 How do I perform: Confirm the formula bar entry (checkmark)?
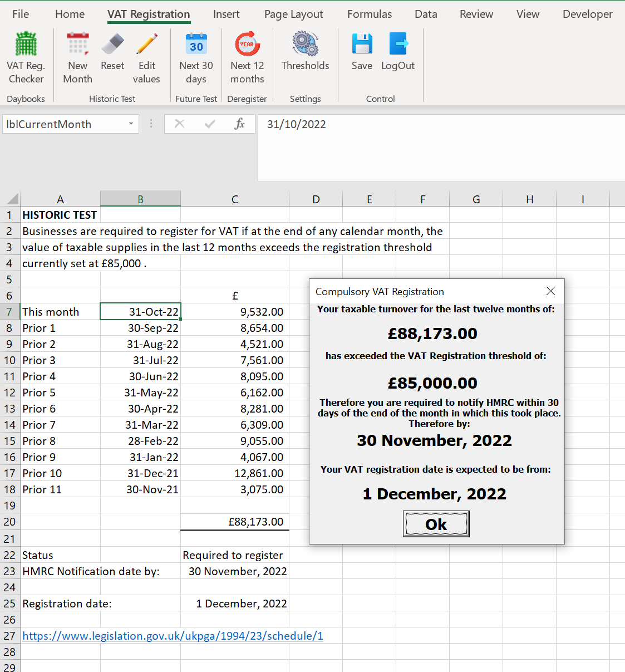[210, 124]
